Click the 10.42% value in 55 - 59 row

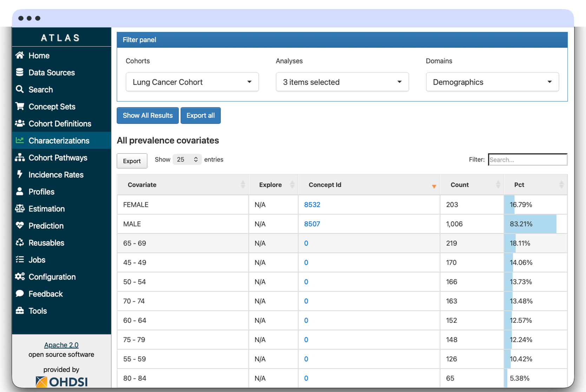521,359
